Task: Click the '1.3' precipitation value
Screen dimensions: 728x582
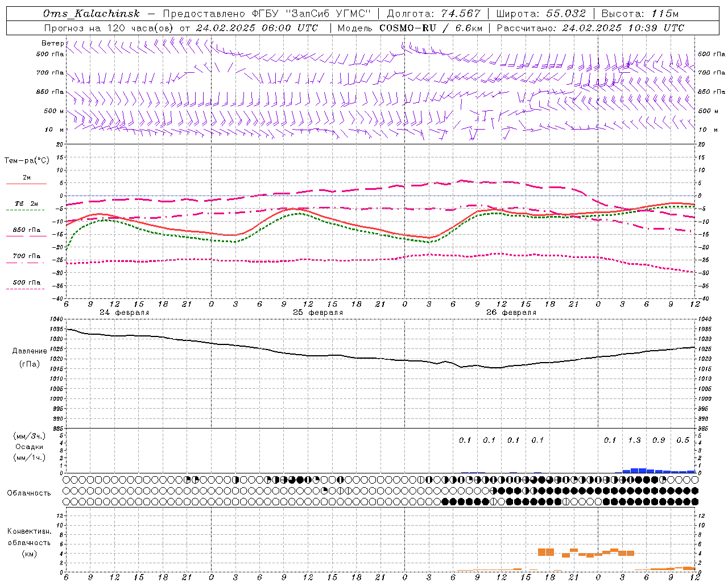Action: coord(634,440)
